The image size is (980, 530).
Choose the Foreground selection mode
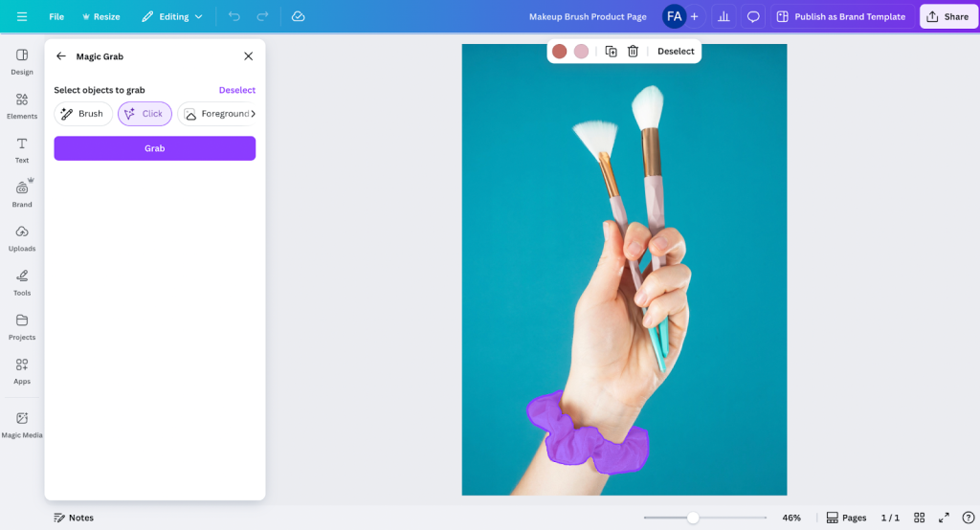[216, 114]
